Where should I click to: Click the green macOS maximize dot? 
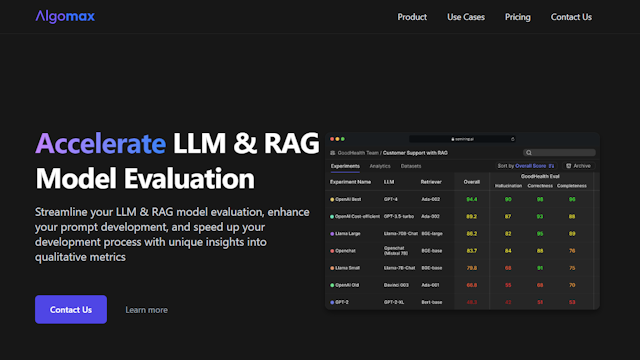343,139
